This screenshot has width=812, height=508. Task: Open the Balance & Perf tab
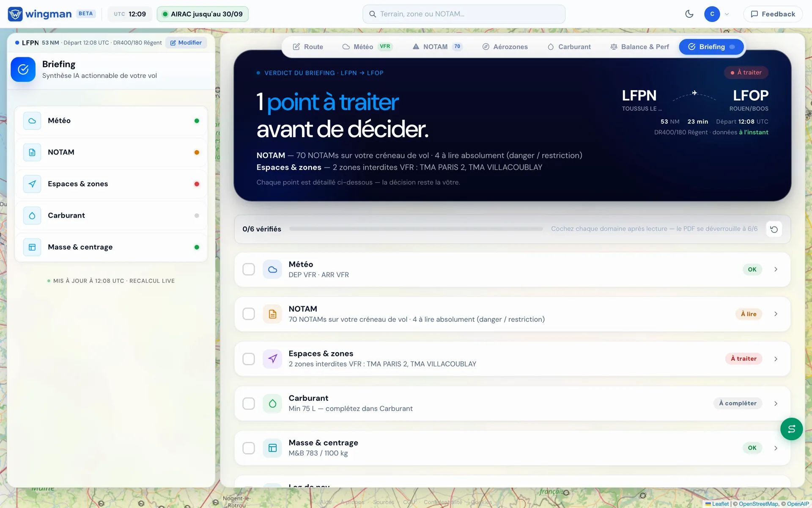click(x=639, y=47)
